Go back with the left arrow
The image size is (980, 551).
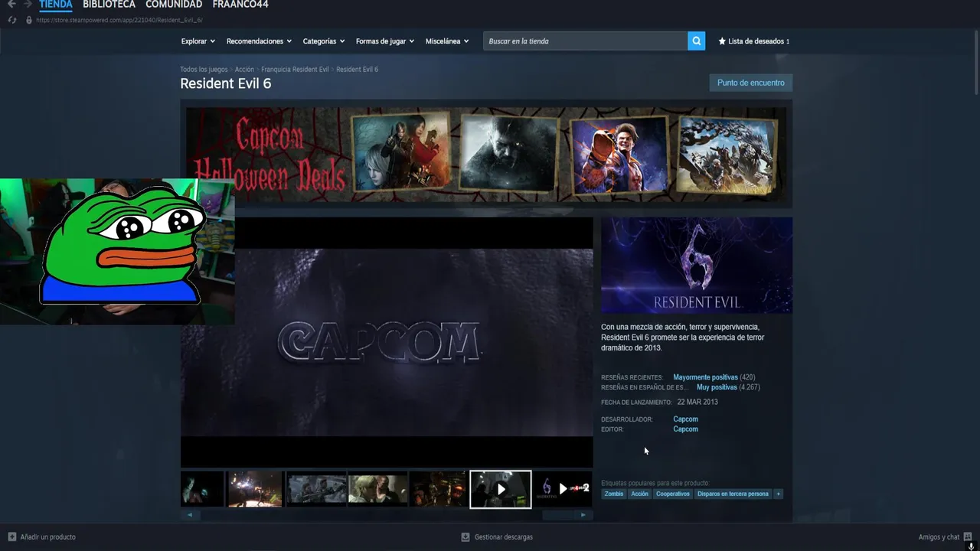pyautogui.click(x=11, y=5)
